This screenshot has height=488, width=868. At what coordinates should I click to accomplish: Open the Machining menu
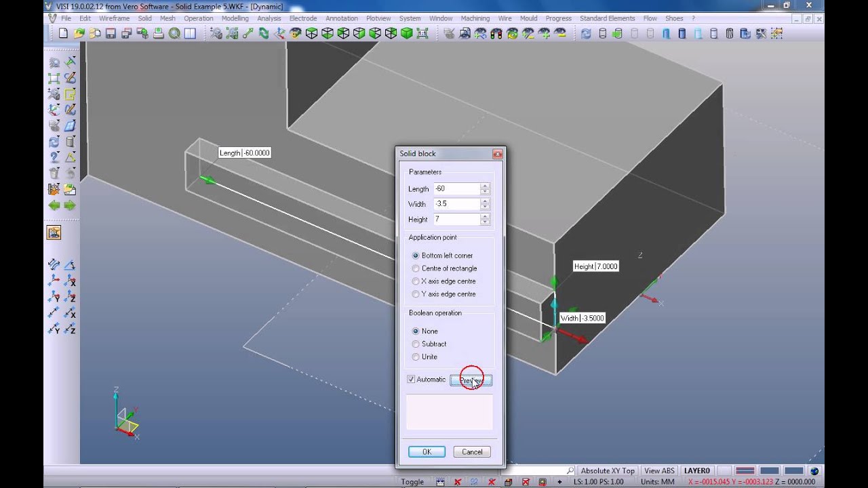coord(475,18)
